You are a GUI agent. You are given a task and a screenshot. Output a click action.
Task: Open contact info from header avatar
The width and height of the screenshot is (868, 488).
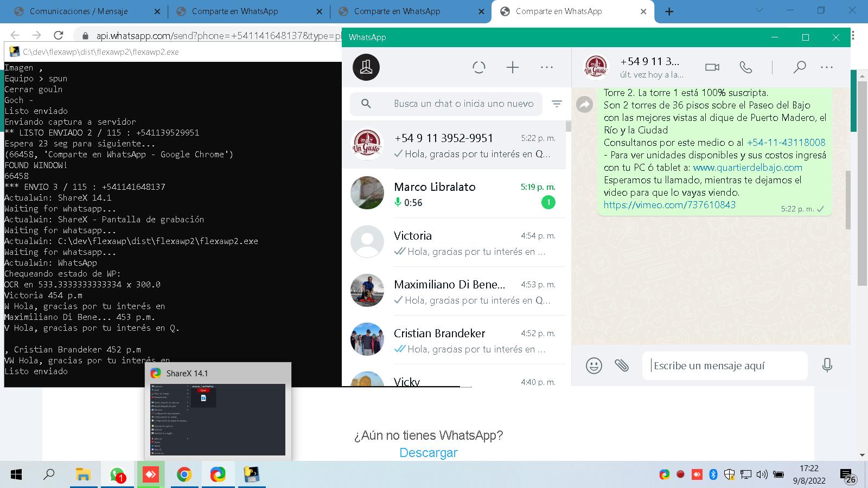596,67
